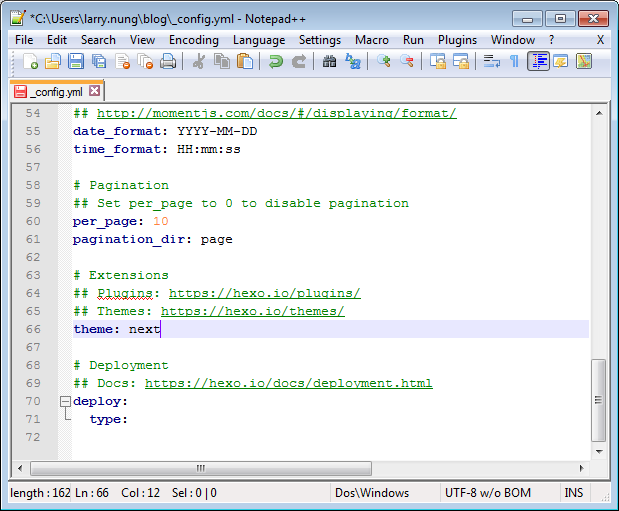Maximize the Notepad++ window
The image size is (619, 511).
pos(560,19)
